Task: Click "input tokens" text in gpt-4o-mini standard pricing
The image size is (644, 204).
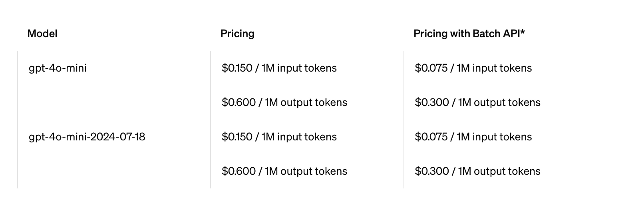Action: coord(307,68)
